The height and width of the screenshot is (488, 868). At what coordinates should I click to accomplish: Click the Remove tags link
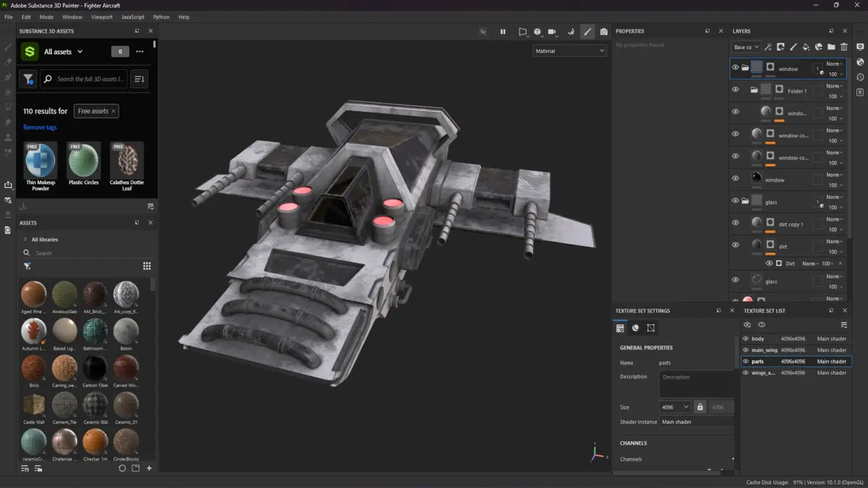pyautogui.click(x=40, y=127)
